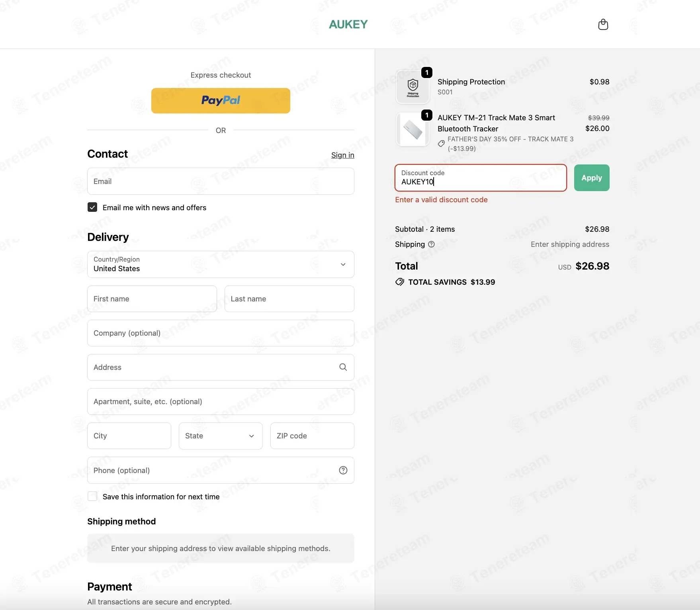Click the struck-through $39.99 price
700x610 pixels.
coord(599,118)
